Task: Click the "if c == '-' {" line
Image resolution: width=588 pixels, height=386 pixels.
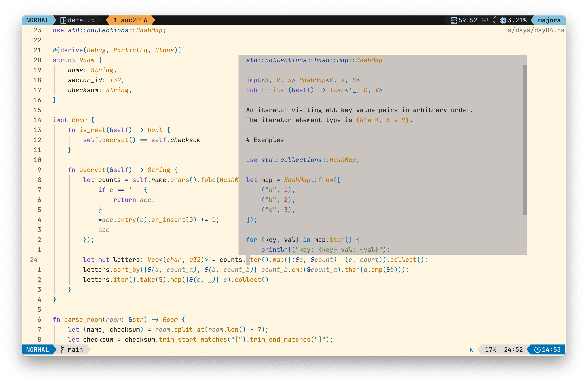Action: tap(123, 190)
